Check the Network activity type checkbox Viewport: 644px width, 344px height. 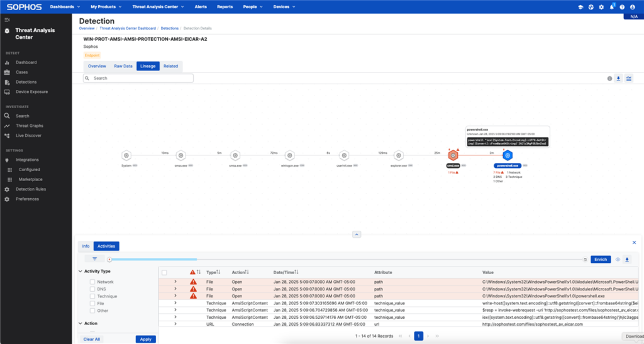click(92, 282)
